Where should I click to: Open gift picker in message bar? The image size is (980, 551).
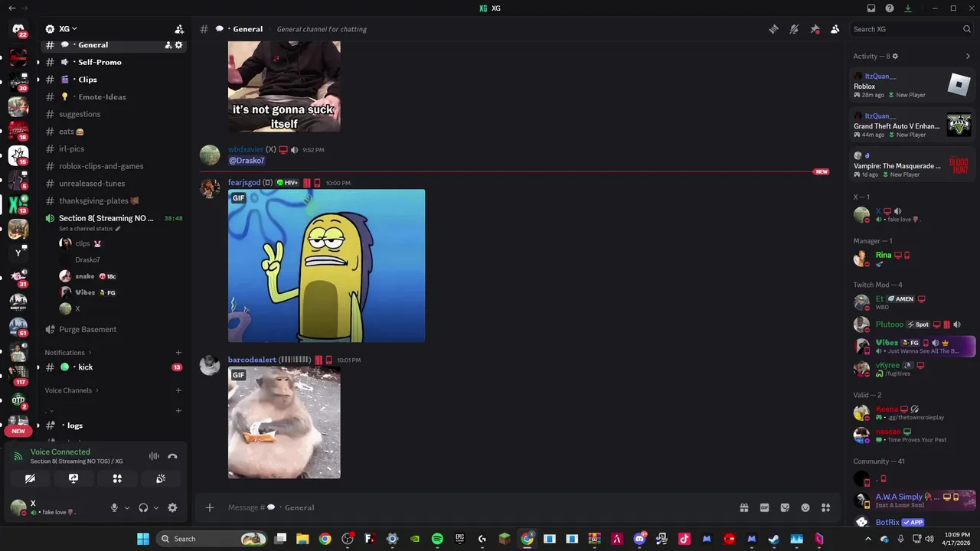pos(743,507)
